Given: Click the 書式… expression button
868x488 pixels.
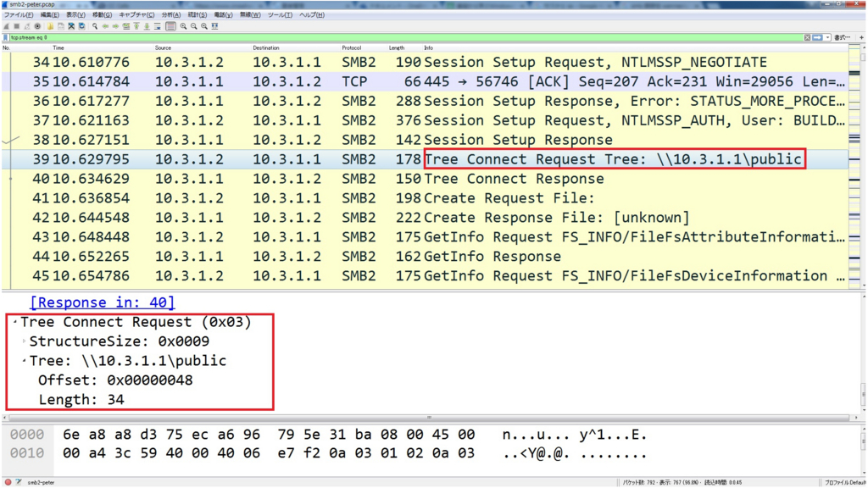Looking at the screenshot, I should click(842, 37).
